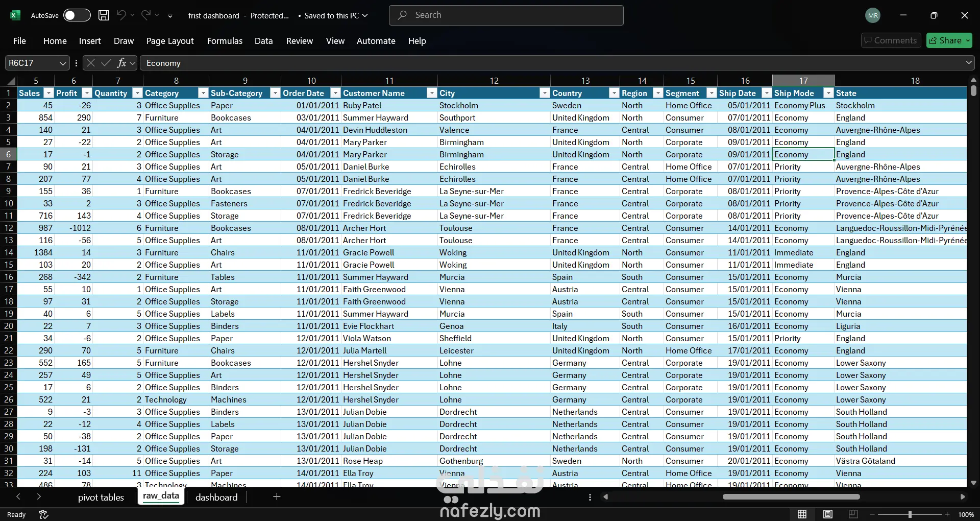The width and height of the screenshot is (980, 521).
Task: Open the Saved to this PC dropdown
Action: pyautogui.click(x=336, y=15)
